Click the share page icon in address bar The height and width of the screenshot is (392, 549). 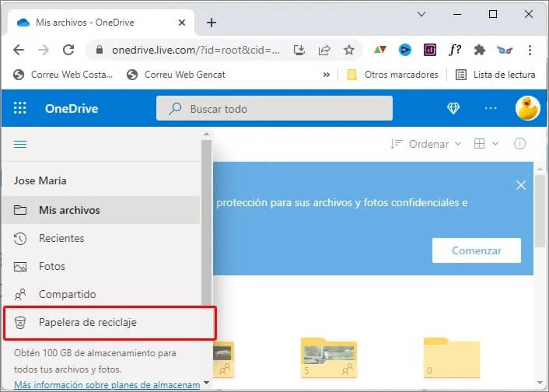[x=324, y=50]
